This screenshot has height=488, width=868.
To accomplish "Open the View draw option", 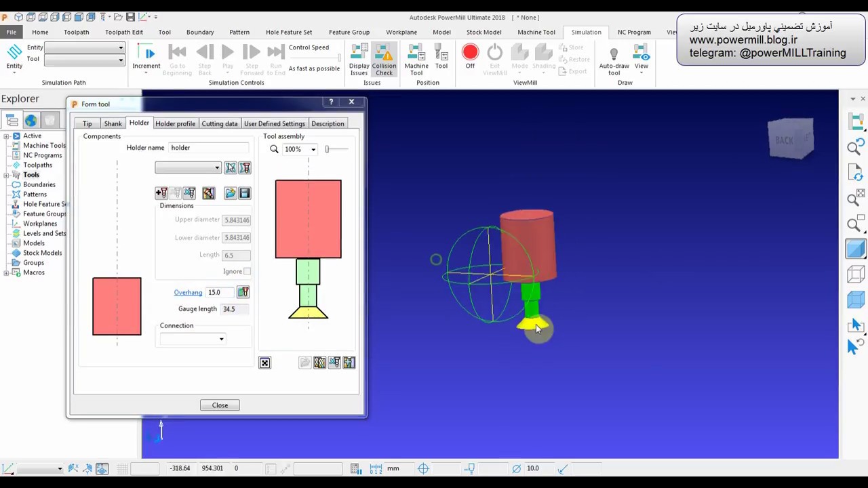I will (641, 58).
